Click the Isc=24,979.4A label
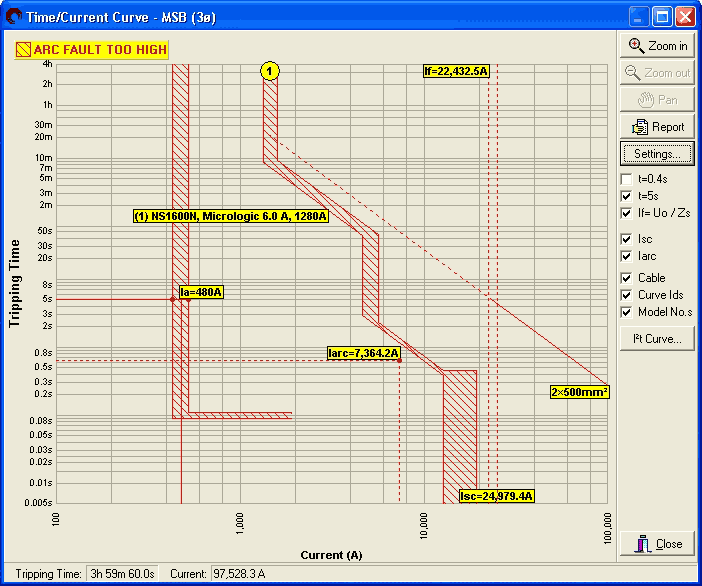This screenshot has width=702, height=586. pyautogui.click(x=497, y=496)
